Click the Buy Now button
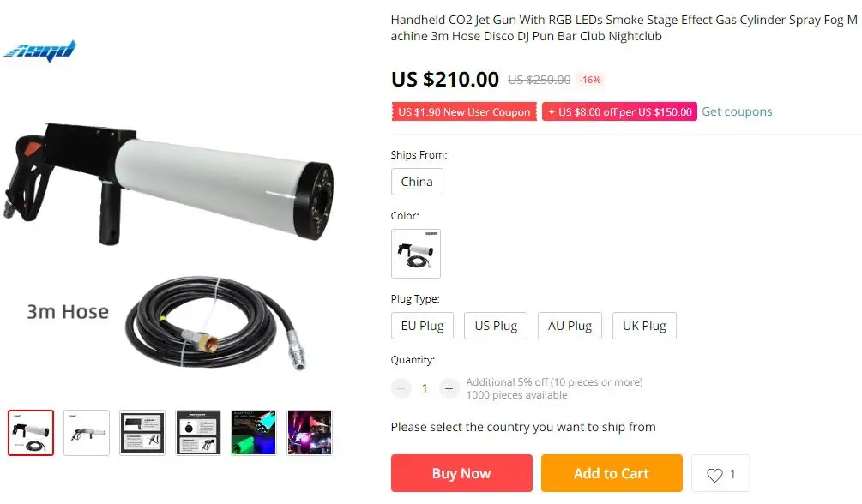 click(461, 473)
